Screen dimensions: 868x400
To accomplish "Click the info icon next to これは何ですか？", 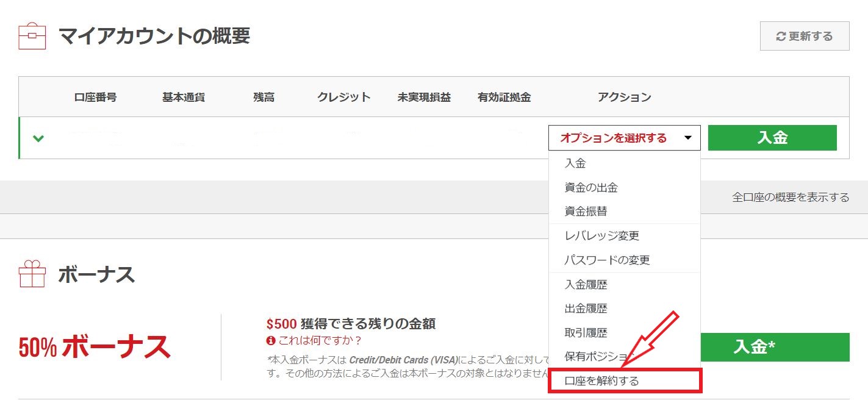I will tap(271, 340).
